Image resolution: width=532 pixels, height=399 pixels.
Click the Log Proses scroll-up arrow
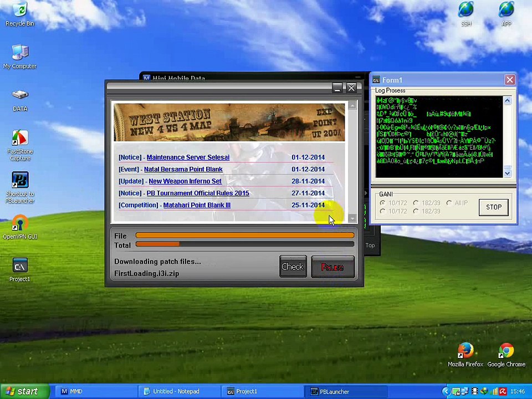(x=507, y=100)
